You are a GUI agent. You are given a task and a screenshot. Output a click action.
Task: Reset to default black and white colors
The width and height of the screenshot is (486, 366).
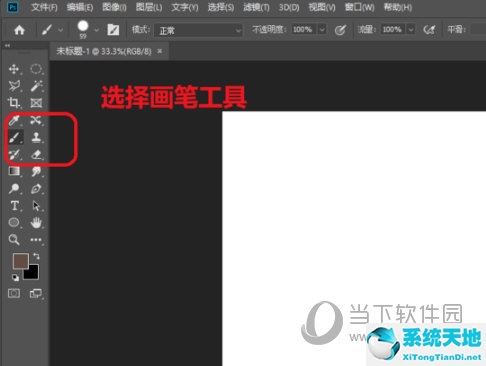click(15, 277)
